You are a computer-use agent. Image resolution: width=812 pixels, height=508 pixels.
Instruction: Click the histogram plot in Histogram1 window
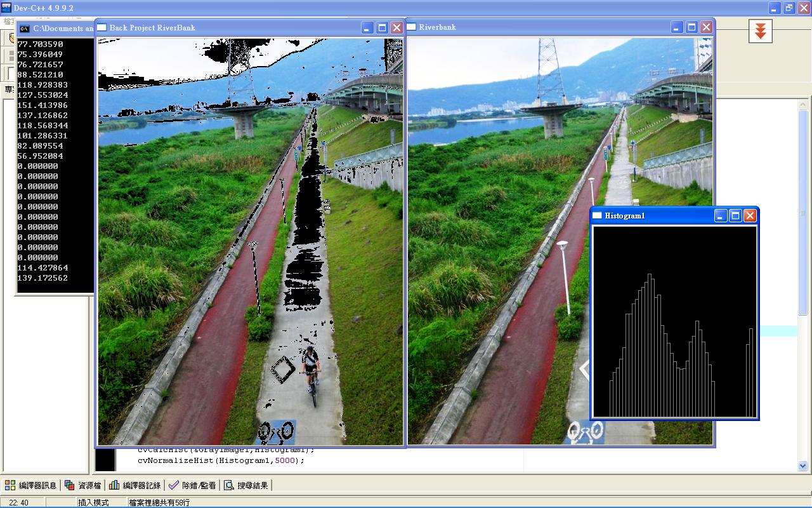coord(674,322)
